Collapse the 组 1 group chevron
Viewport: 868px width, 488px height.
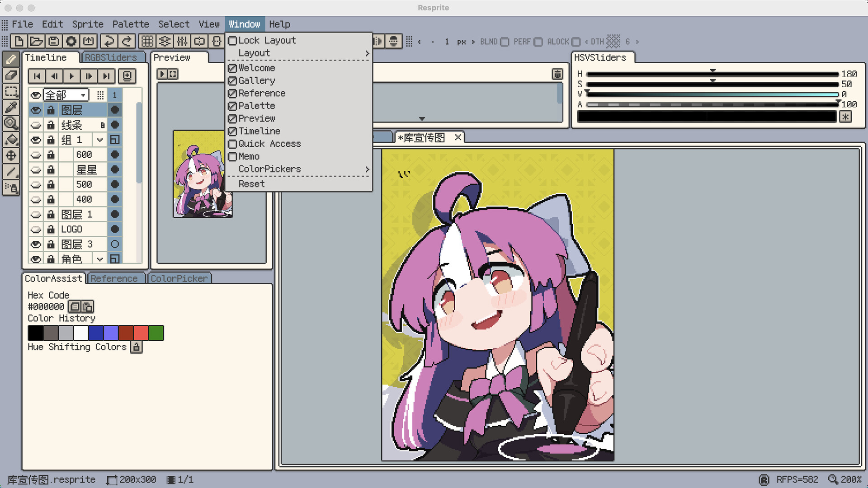100,140
